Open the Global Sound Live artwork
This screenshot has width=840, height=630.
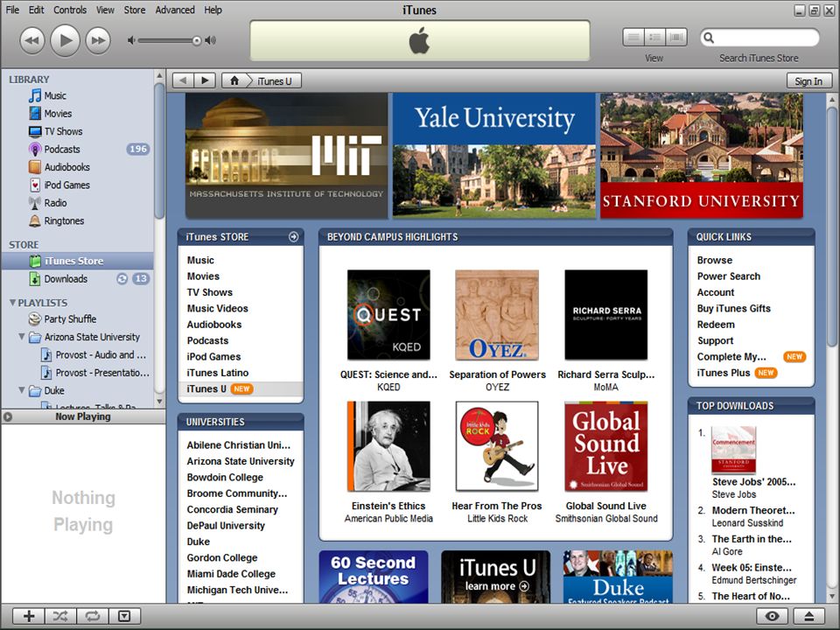tap(605, 446)
